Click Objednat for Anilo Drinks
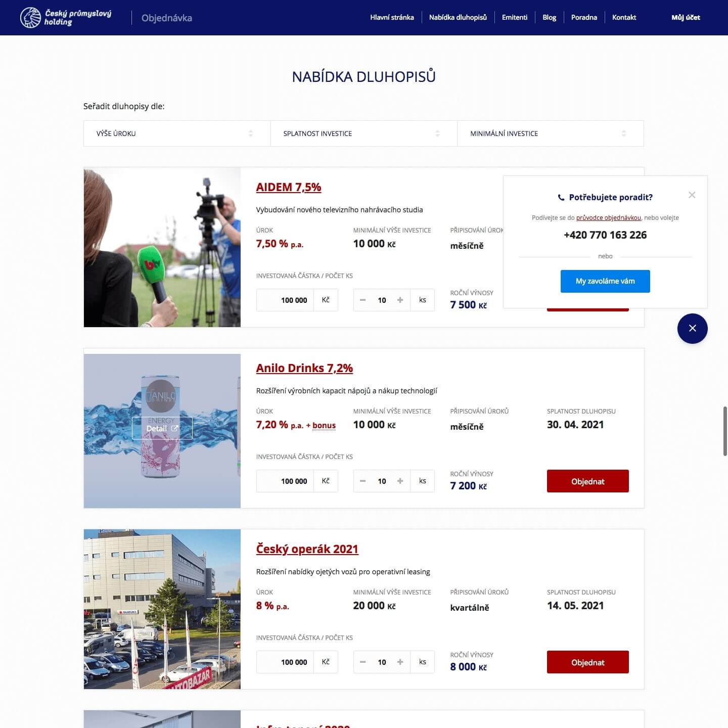This screenshot has height=728, width=728. pos(588,481)
